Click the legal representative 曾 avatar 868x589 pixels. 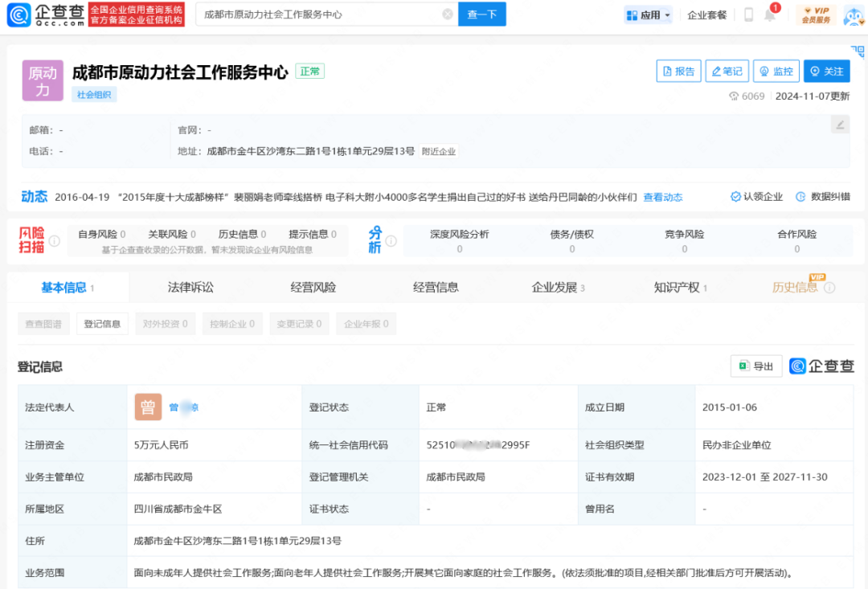(x=148, y=407)
